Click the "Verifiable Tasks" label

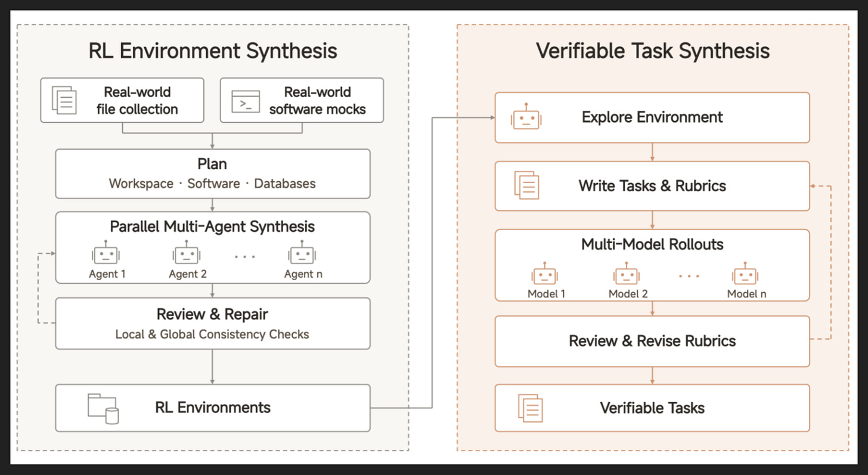coord(652,408)
